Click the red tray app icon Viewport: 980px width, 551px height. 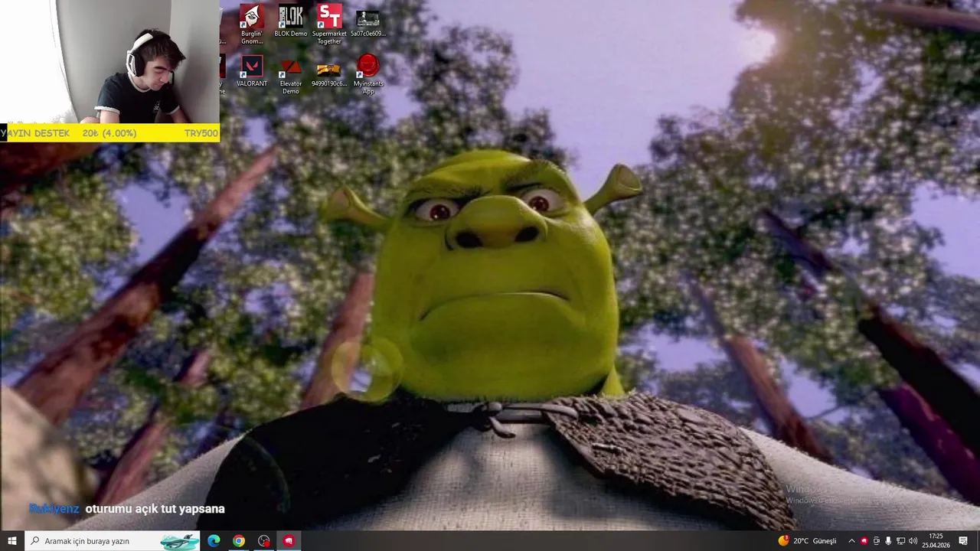[x=864, y=541]
